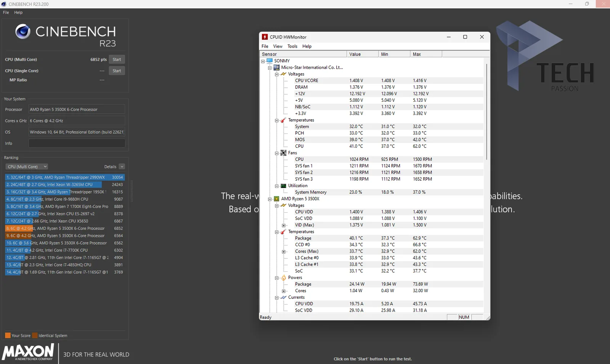
Task: Click the Maxon logo at bottom left
Action: point(28,352)
